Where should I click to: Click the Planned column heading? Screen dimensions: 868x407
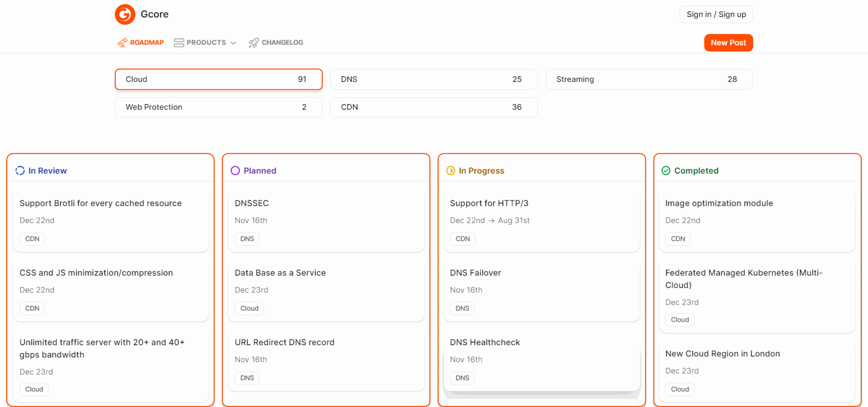[x=260, y=171]
